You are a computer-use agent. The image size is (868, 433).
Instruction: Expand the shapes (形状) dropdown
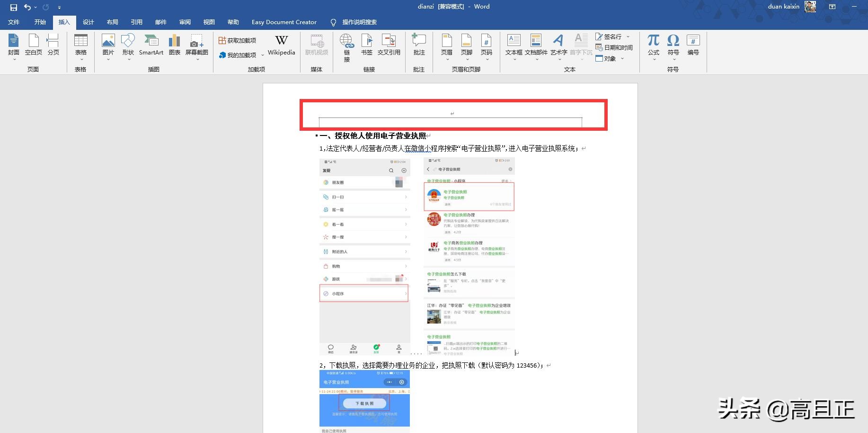pyautogui.click(x=128, y=59)
